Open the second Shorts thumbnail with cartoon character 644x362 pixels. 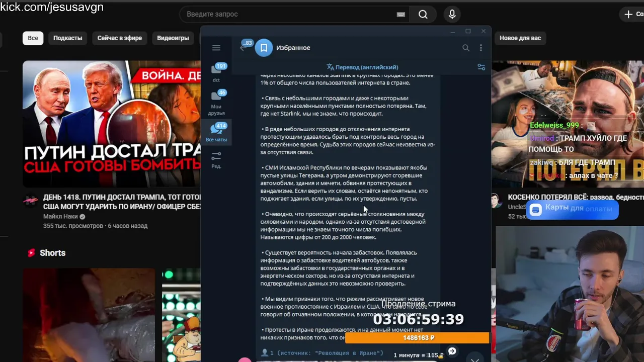181,315
